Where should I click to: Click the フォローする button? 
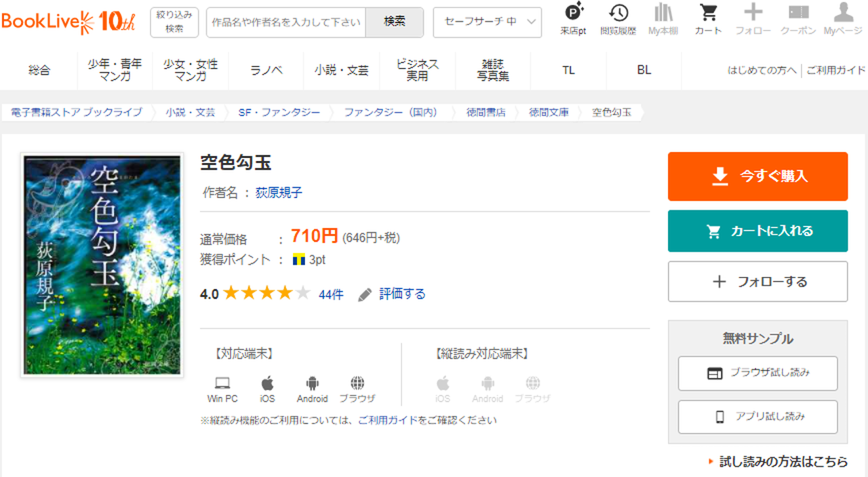(757, 282)
